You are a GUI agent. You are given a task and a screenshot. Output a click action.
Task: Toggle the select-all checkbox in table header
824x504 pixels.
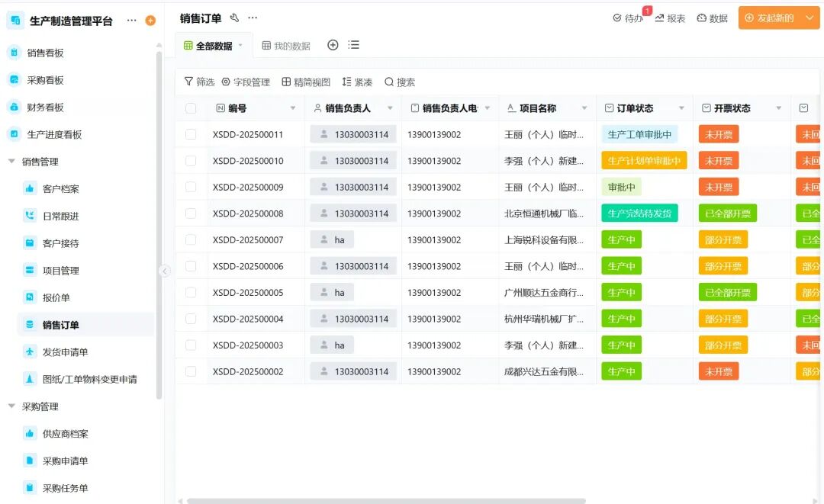click(x=191, y=108)
